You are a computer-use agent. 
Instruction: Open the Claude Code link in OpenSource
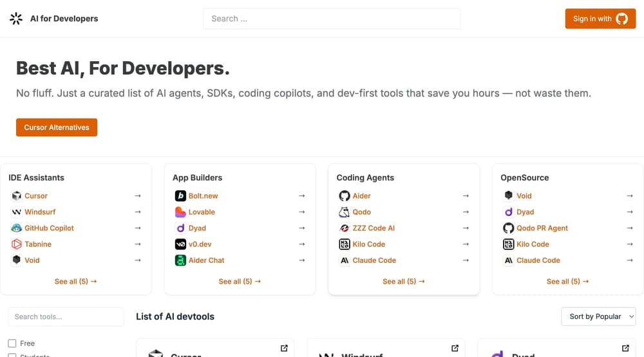(x=538, y=260)
